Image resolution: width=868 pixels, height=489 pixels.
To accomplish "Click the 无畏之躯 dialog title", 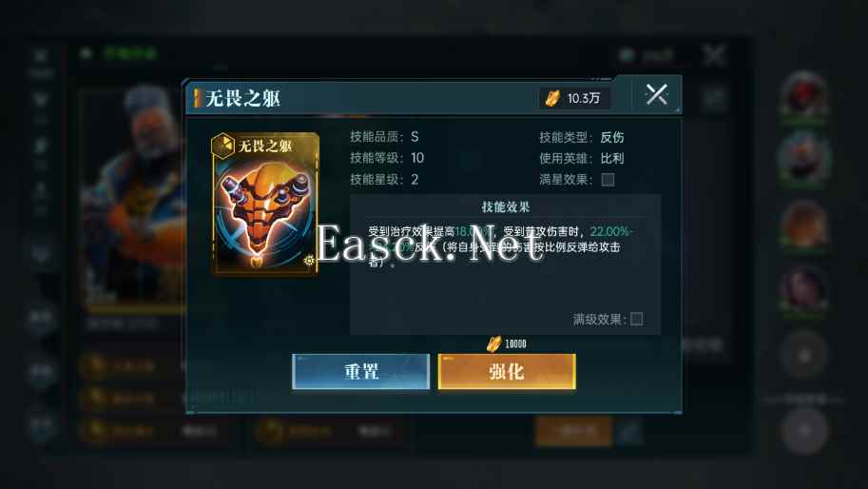I will (243, 99).
